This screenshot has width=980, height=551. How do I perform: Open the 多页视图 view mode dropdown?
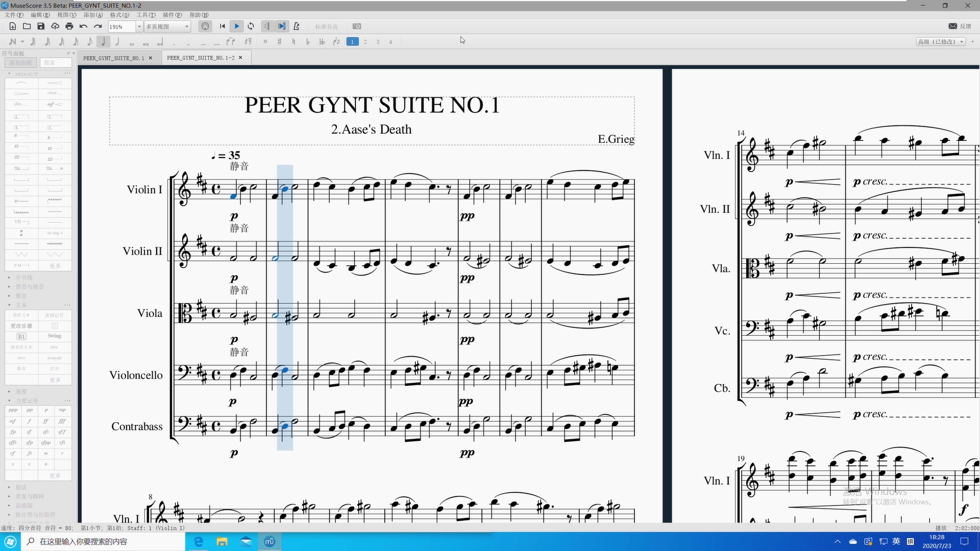[x=167, y=27]
